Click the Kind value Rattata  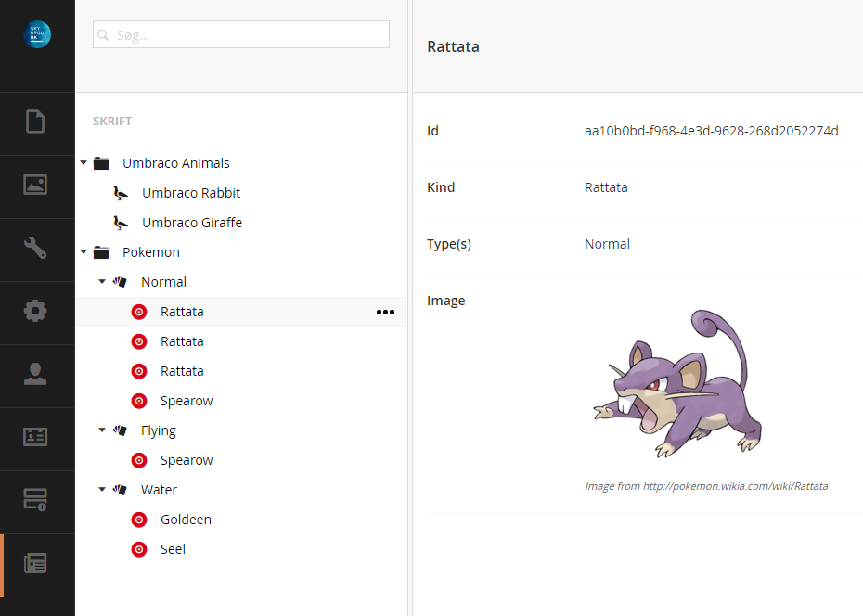(606, 187)
